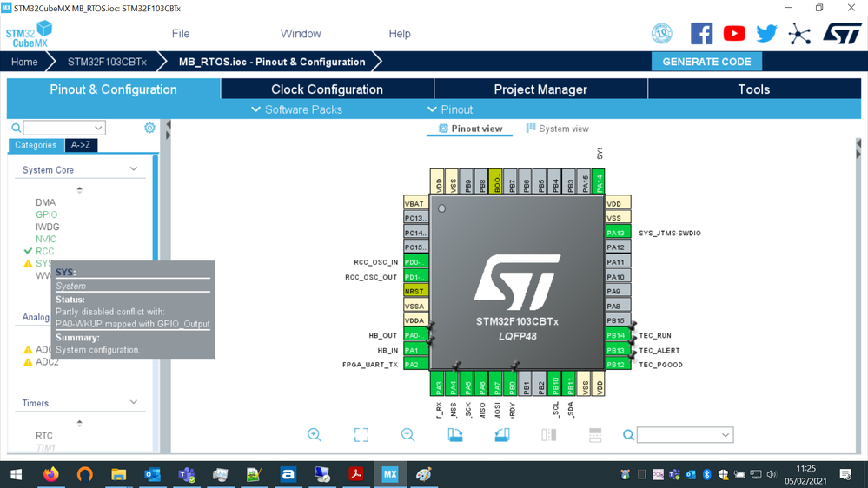Click pin PA13 on the chip
Image resolution: width=868 pixels, height=488 pixels.
(618, 233)
